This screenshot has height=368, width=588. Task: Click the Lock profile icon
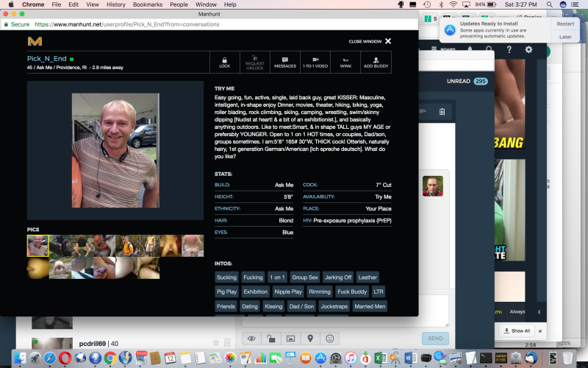pos(225,63)
